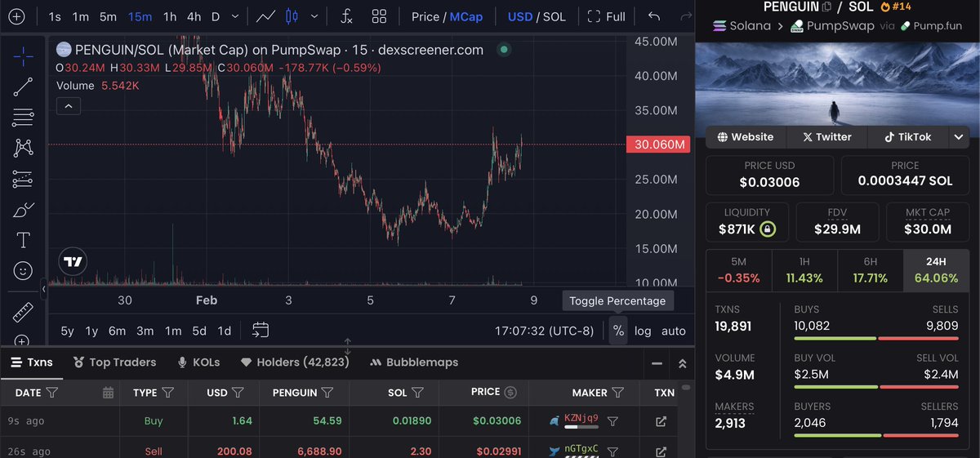The image size is (980, 458).
Task: Select the geometric pattern drawing tool
Action: (x=23, y=148)
